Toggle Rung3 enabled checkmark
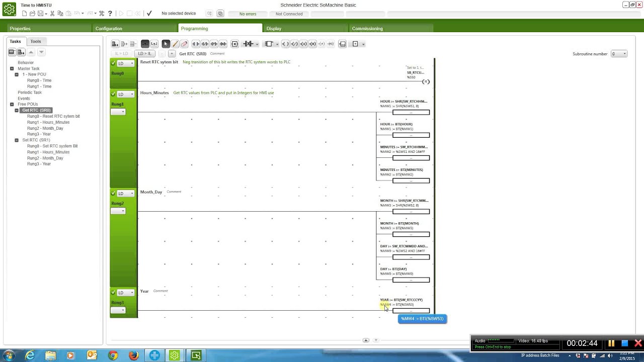644x362 pixels. point(113,292)
